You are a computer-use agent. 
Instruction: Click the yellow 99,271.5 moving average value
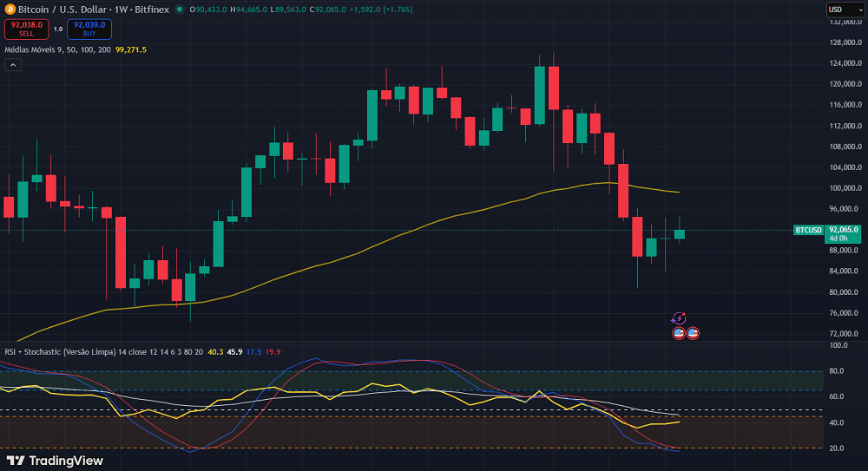[130, 49]
